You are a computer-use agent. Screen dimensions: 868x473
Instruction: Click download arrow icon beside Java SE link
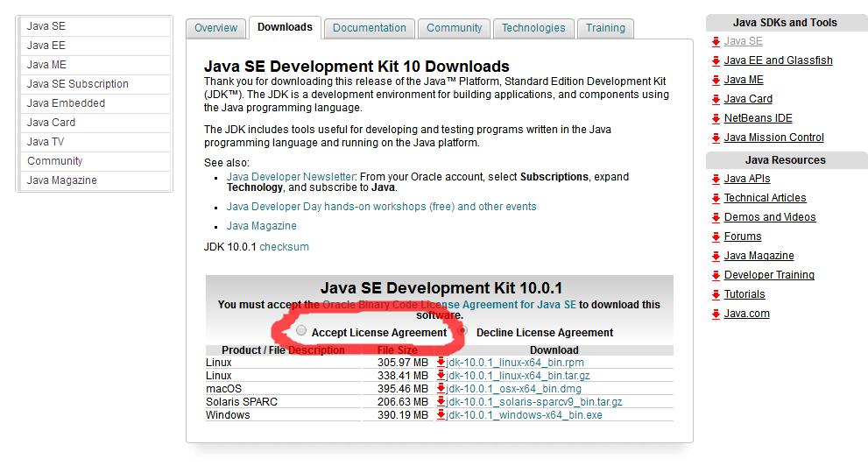tap(716, 41)
